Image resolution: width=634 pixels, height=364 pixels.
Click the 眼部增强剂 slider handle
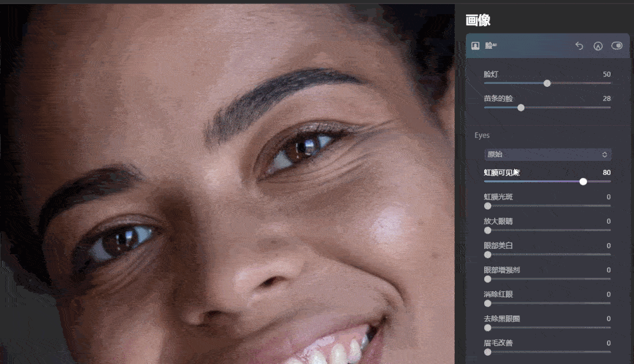point(488,279)
